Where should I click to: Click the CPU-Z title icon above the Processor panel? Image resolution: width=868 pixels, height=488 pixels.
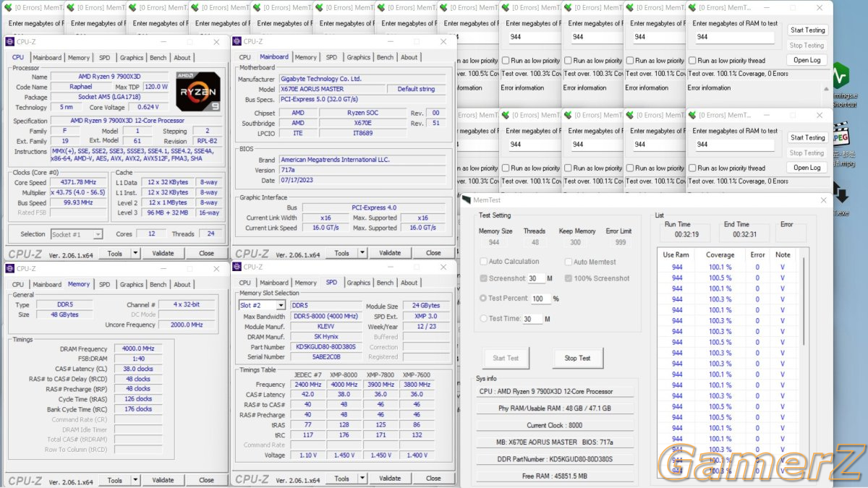(x=11, y=42)
